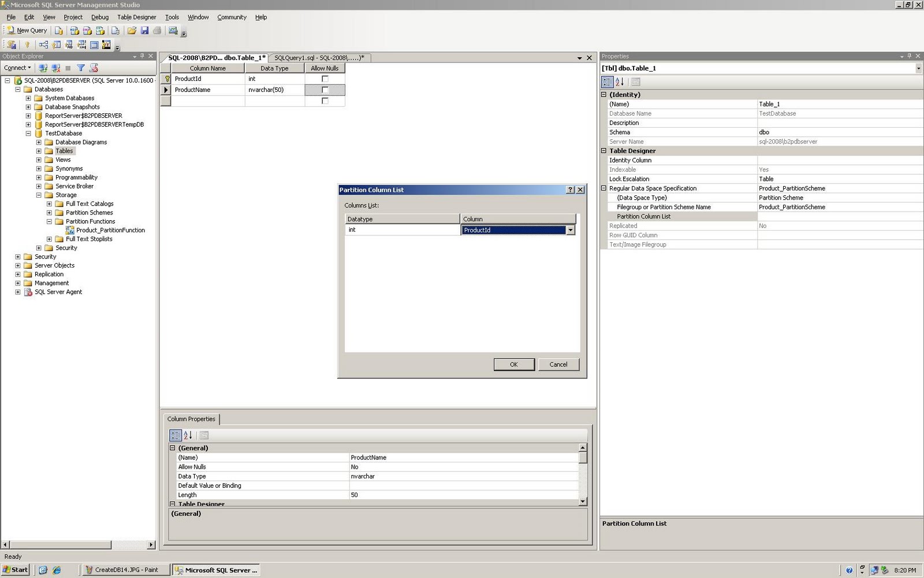Open the Table Designer menu
Viewport: 924px width, 578px height.
point(137,17)
